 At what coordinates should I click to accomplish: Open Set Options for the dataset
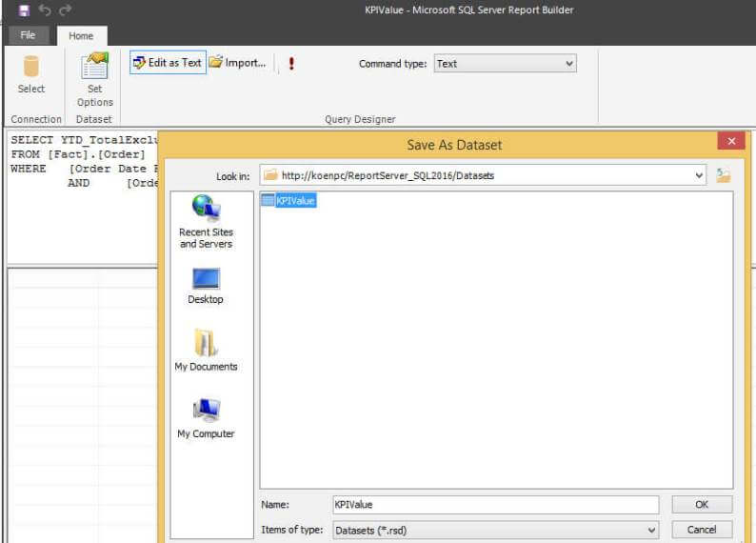94,80
